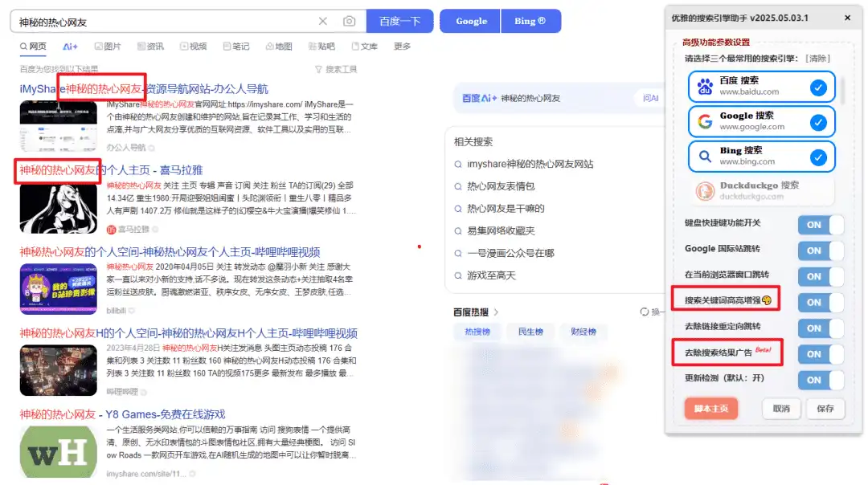Click the emoji icon beside 搜索关键词高亮增强
Viewport: 868px width, 485px height.
pyautogui.click(x=767, y=300)
